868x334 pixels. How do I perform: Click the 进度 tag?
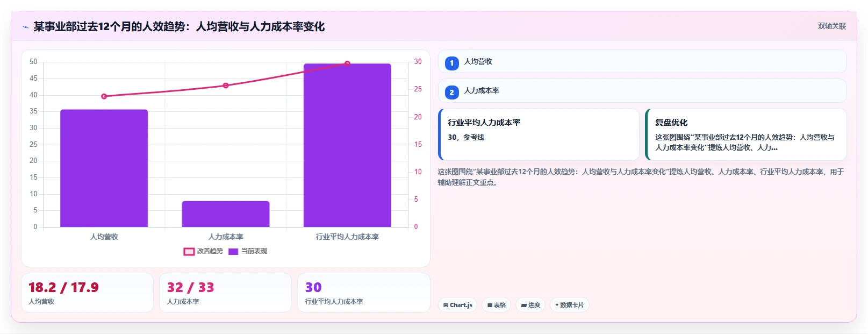point(530,305)
